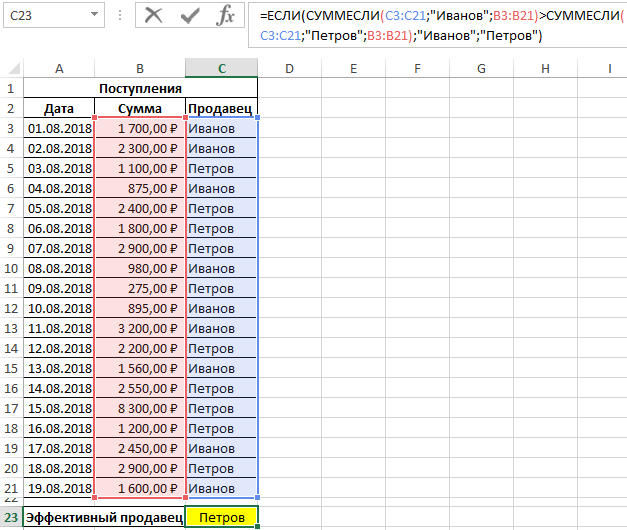Select column B header
Screen dimensions: 627x530
[139, 68]
